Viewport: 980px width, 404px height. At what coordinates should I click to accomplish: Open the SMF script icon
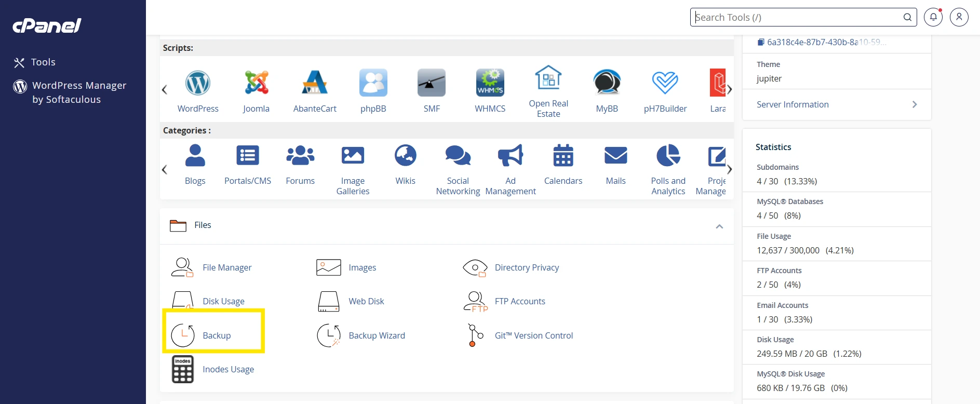tap(432, 83)
